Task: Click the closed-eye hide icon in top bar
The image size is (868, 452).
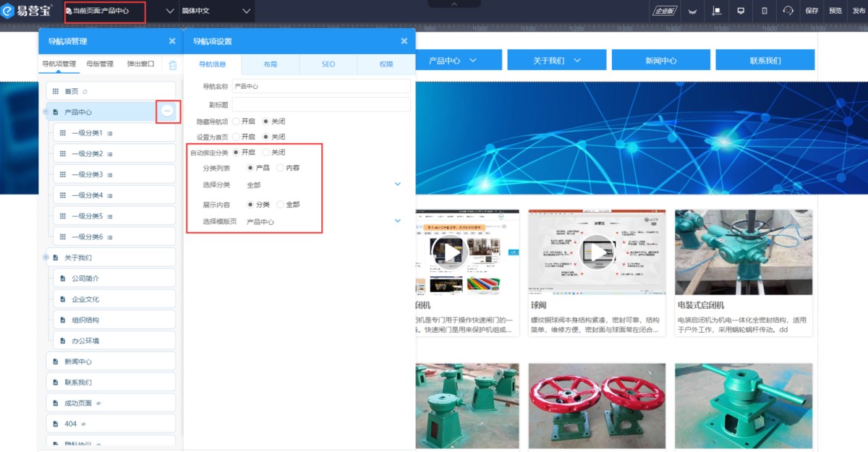Action: click(692, 11)
